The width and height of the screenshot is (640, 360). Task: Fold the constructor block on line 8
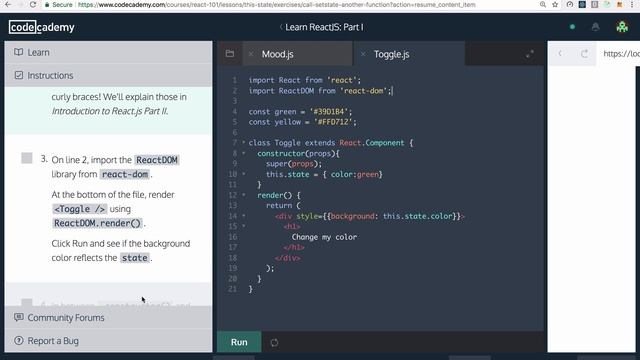tap(244, 153)
